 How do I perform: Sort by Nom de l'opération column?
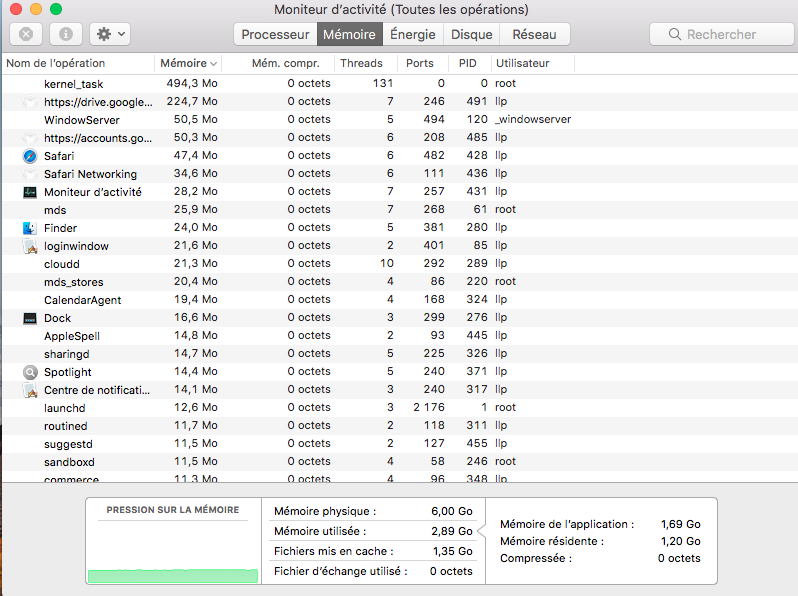pyautogui.click(x=78, y=63)
